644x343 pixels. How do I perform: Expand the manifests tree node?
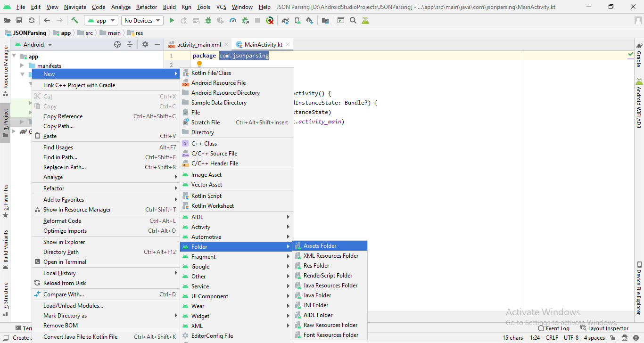coord(22,65)
